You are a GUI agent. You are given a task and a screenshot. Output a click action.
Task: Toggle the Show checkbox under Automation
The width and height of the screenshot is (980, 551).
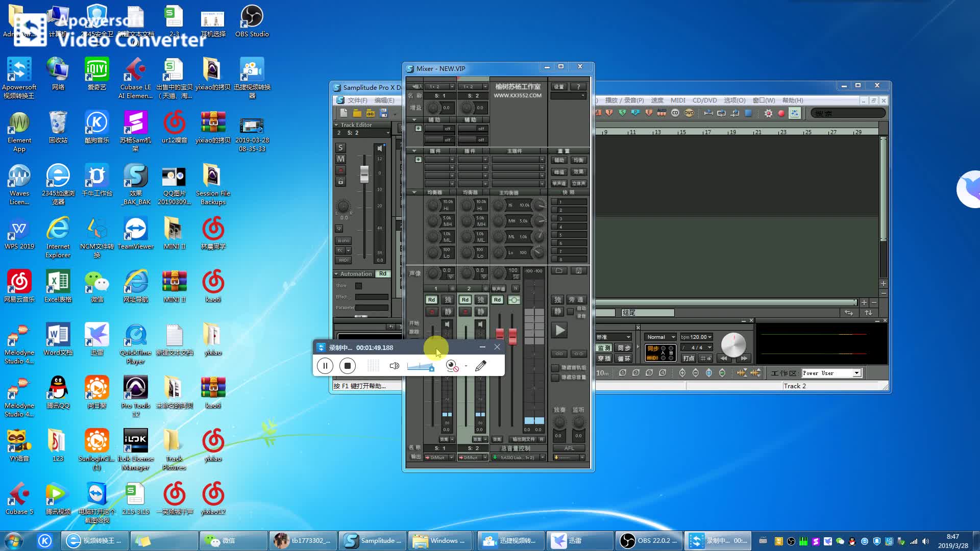[x=358, y=286]
